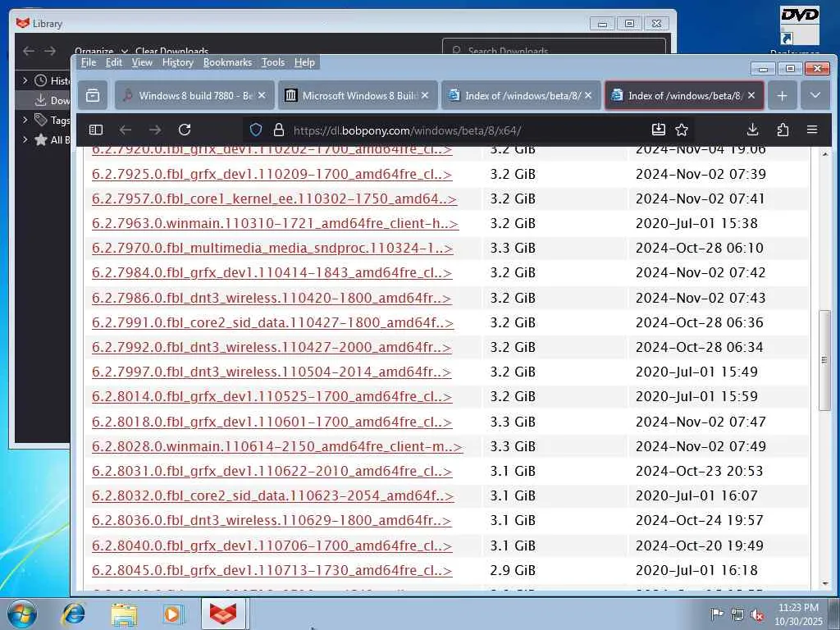Go back arrow in Library window
840x630 pixels.
coord(29,51)
